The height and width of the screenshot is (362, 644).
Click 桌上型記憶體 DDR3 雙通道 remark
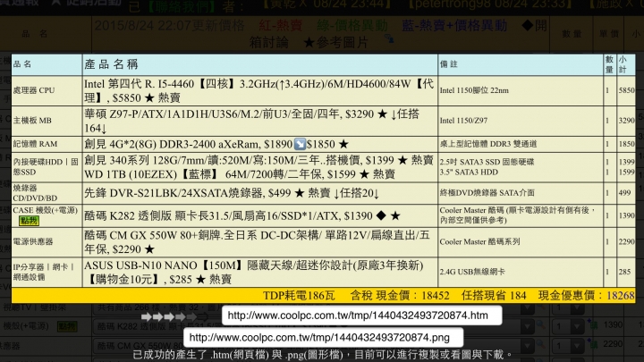488,144
